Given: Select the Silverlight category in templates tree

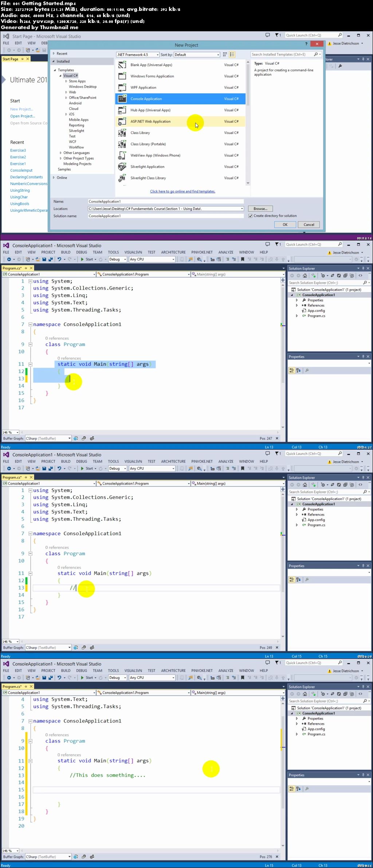Looking at the screenshot, I should pyautogui.click(x=76, y=131).
